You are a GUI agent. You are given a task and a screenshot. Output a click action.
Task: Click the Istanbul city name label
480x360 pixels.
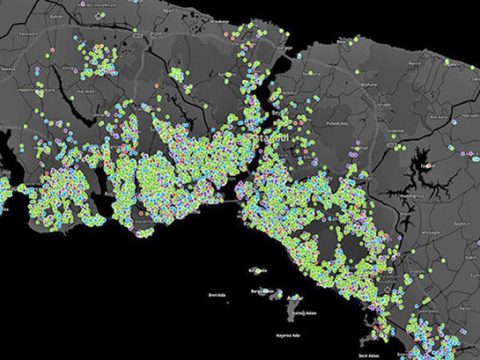271,137
